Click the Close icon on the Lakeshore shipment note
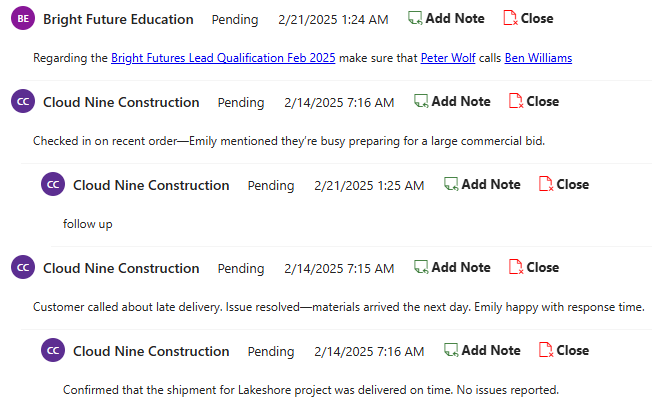The height and width of the screenshot is (407, 652). tap(546, 350)
